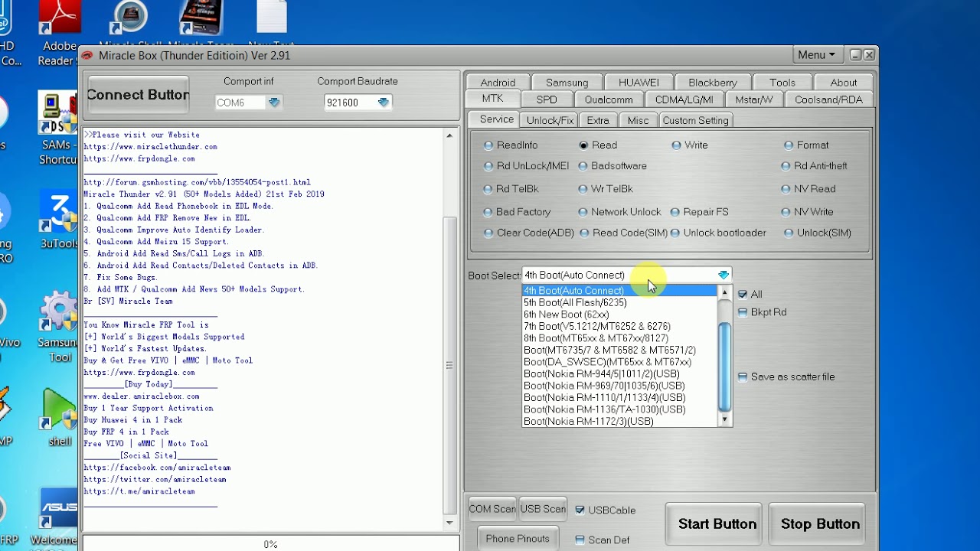Choose 5th Boot(All Flash/6235) option

619,302
